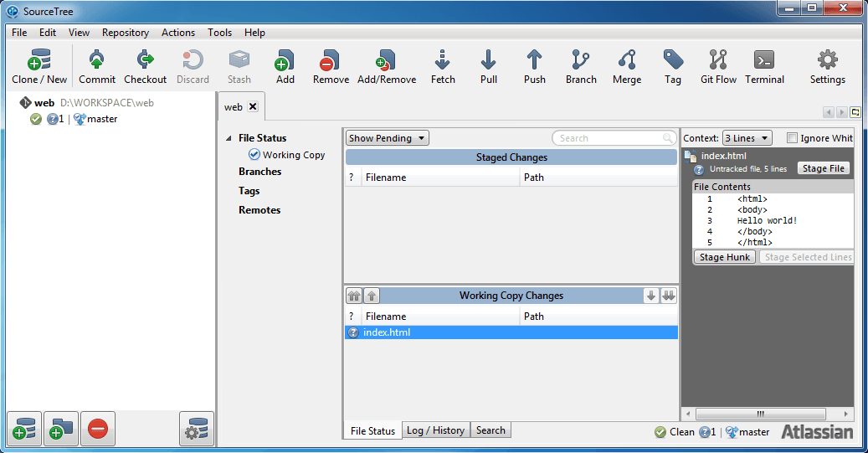Open the Help menu
Image resolution: width=868 pixels, height=453 pixels.
[x=254, y=33]
